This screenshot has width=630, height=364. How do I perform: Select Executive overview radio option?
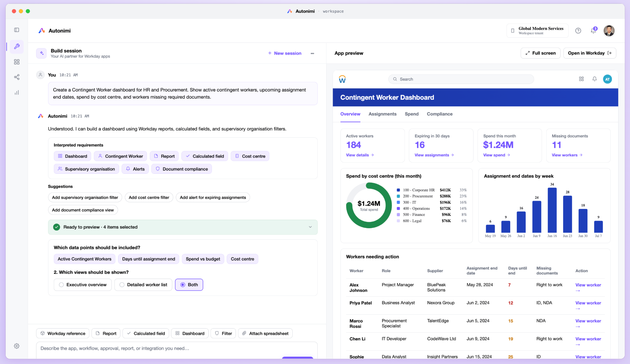[83, 285]
